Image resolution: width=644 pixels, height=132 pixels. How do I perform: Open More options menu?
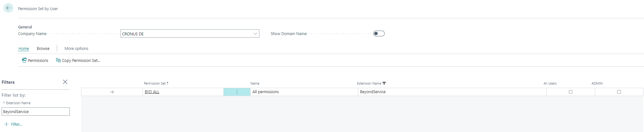pos(76,48)
